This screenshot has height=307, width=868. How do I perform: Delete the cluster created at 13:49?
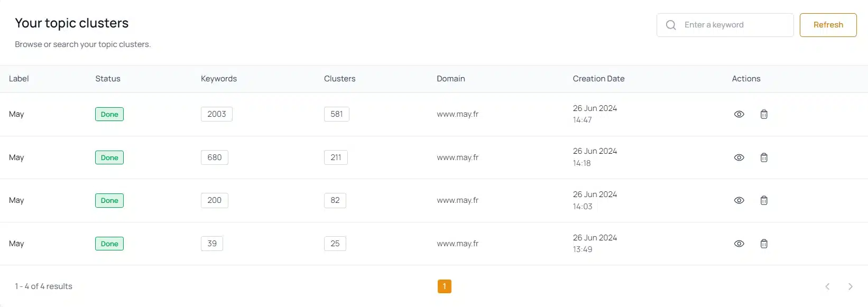click(764, 244)
